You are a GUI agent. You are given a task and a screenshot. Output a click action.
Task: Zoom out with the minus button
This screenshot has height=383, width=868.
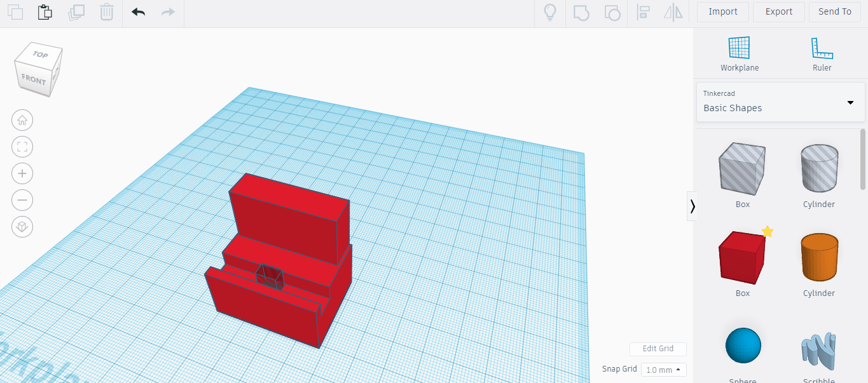[22, 200]
